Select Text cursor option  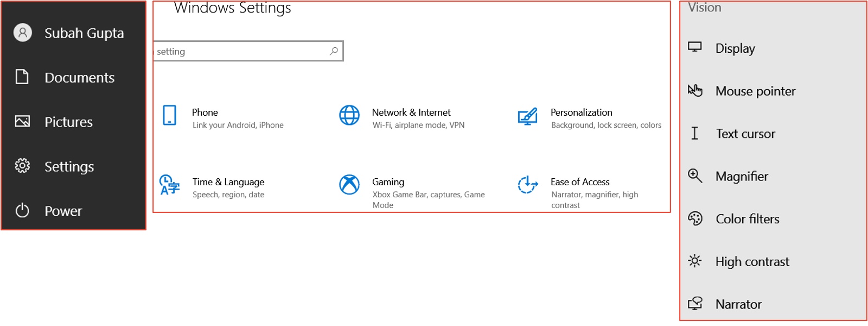point(773,134)
